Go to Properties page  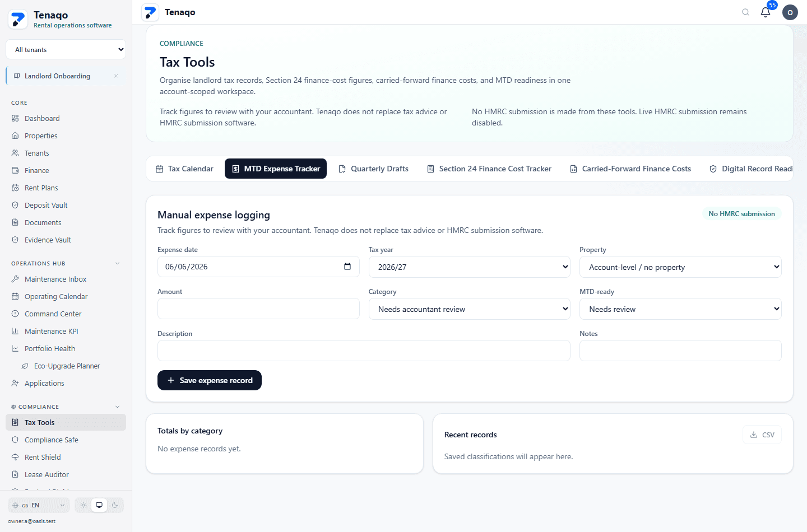pyautogui.click(x=66, y=136)
